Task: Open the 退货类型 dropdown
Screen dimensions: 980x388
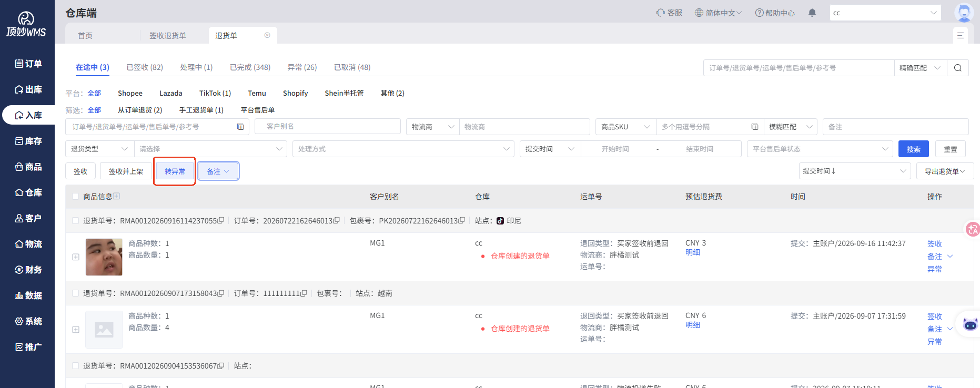Action: point(99,149)
